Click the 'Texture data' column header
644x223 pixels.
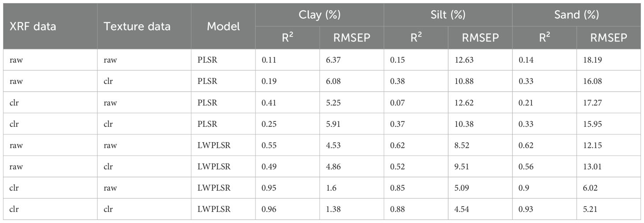click(137, 26)
